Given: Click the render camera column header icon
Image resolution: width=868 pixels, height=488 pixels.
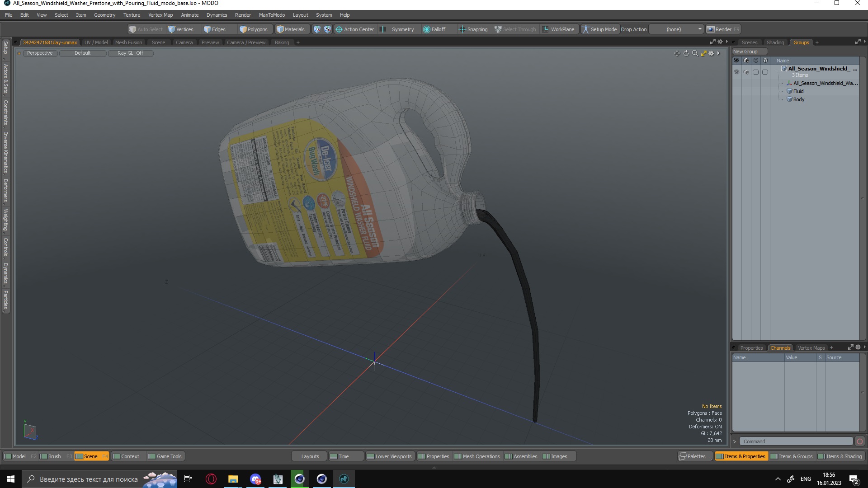Looking at the screenshot, I should tap(746, 61).
